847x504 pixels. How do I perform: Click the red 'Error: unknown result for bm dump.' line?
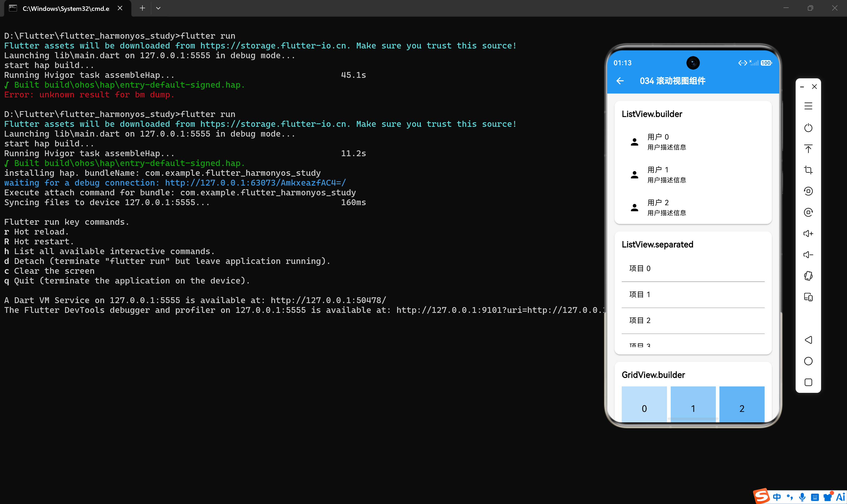[x=89, y=95]
